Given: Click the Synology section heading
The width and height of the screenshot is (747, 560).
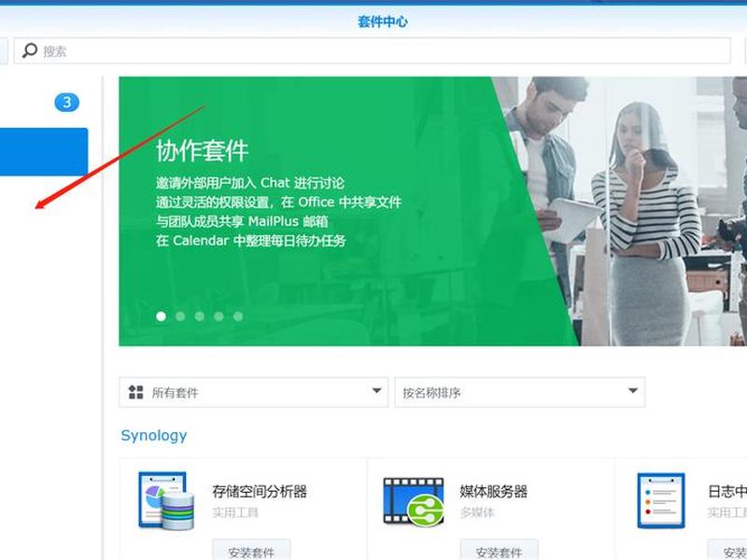Looking at the screenshot, I should tap(154, 436).
